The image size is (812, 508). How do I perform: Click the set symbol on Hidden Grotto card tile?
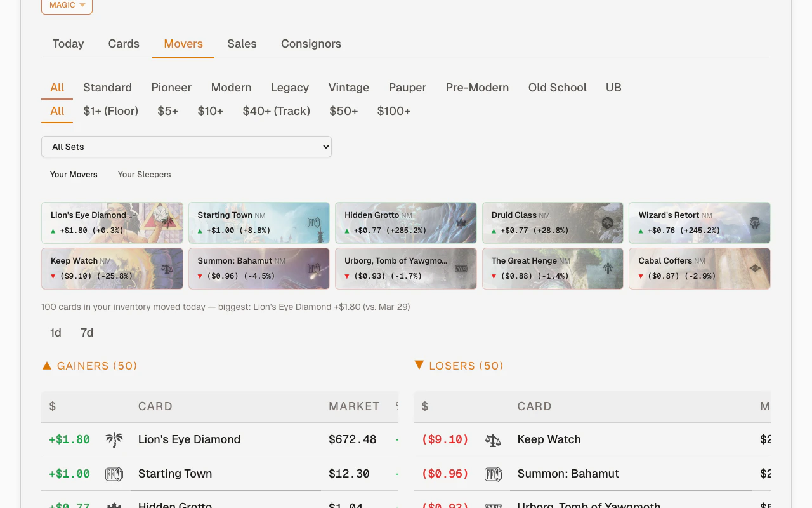coord(461,223)
